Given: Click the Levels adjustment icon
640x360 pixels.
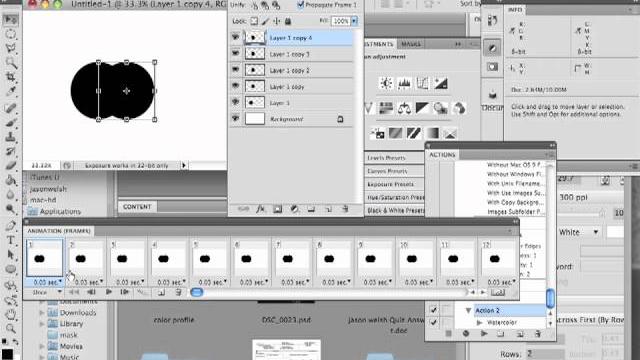Looking at the screenshot, I should (404, 83).
